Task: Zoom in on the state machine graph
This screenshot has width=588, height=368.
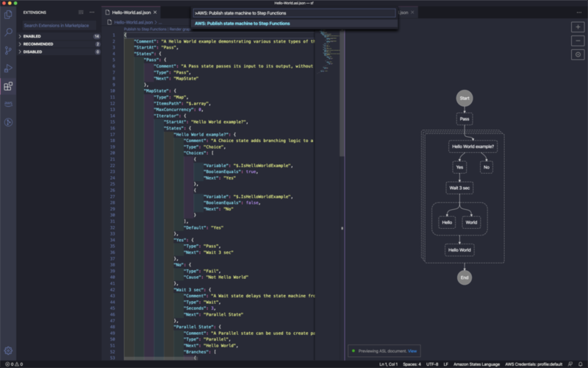Action: (x=578, y=27)
